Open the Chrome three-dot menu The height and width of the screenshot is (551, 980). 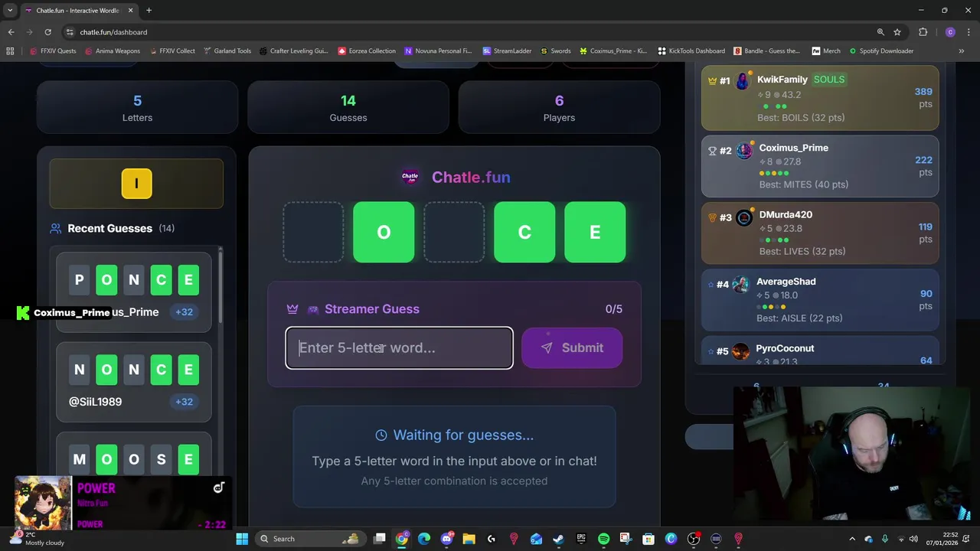969,32
